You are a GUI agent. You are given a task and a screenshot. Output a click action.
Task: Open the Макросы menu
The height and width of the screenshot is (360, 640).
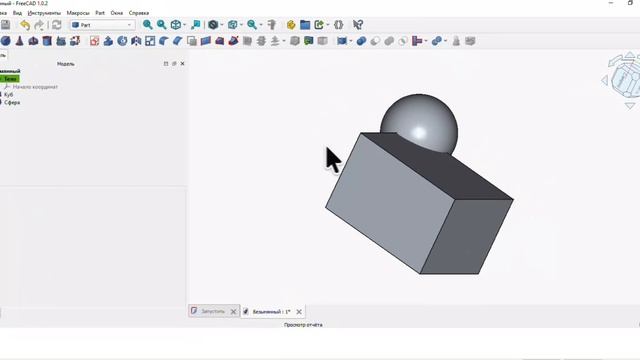[x=78, y=13]
